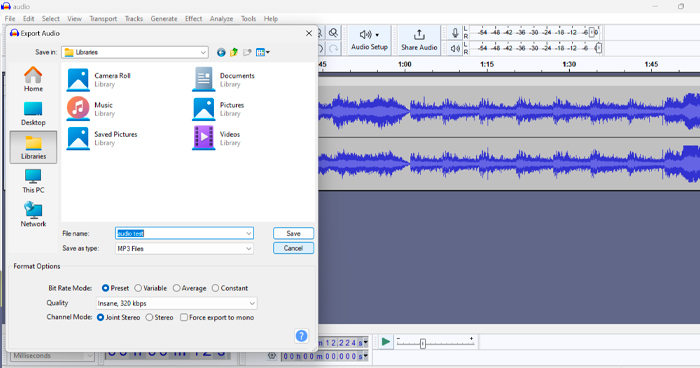Open the Quality preset dropdown

(252, 304)
